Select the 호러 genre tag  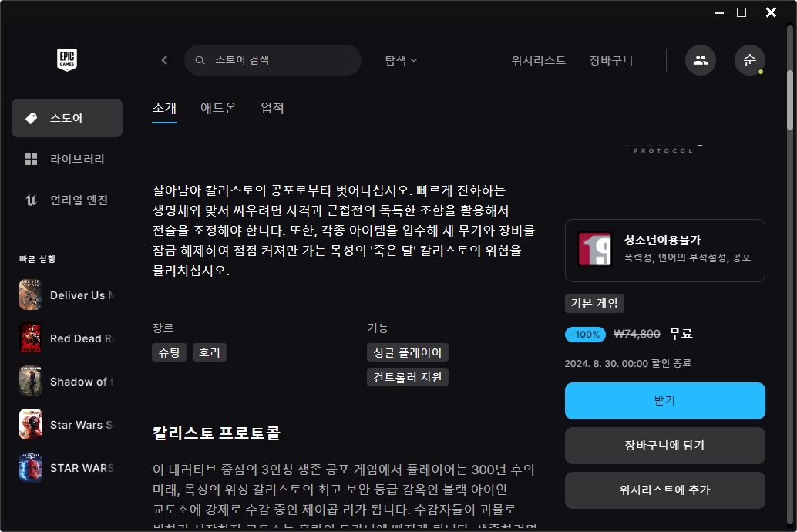tap(210, 352)
